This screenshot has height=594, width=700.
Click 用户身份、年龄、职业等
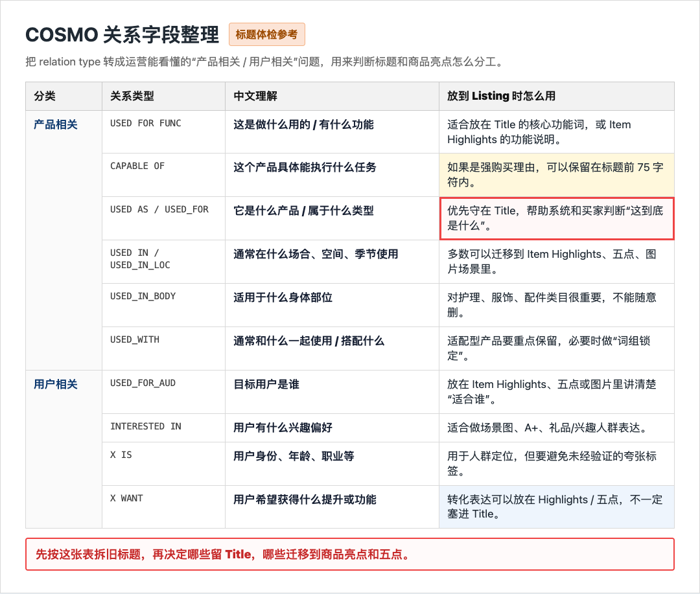(294, 456)
